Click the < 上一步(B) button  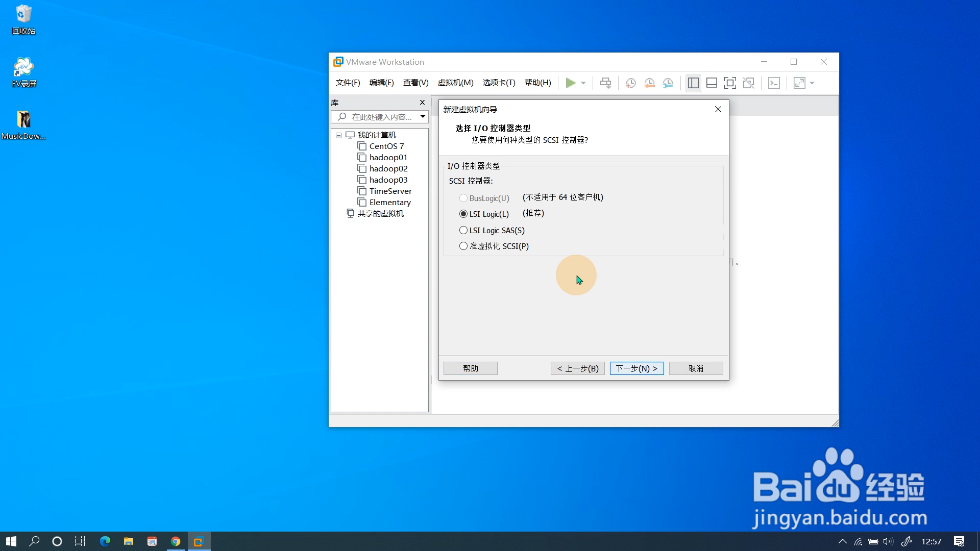pos(578,368)
